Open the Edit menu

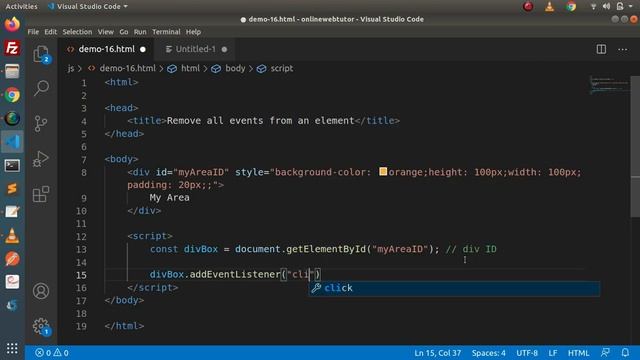(51, 32)
